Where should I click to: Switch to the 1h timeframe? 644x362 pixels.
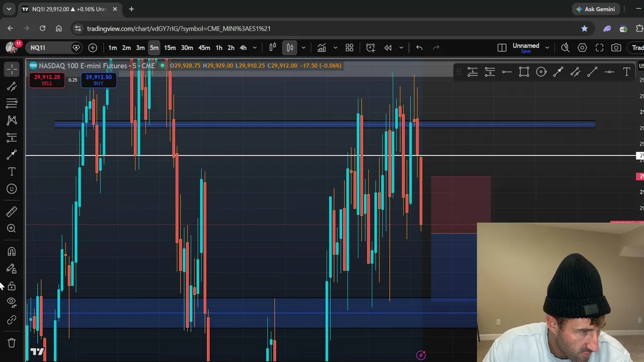219,48
